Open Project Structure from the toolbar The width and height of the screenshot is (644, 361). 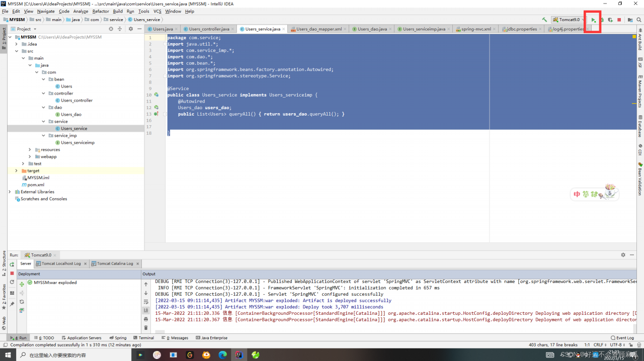(x=630, y=20)
